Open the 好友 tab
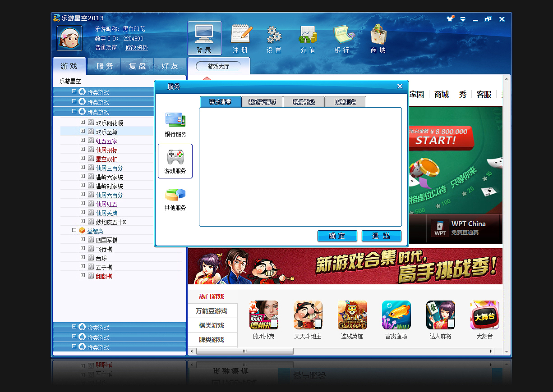553x392 pixels. pos(170,66)
